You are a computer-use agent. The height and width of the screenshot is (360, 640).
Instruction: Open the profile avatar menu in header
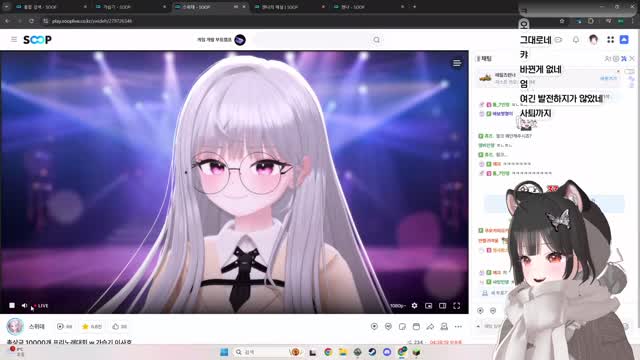(x=593, y=40)
